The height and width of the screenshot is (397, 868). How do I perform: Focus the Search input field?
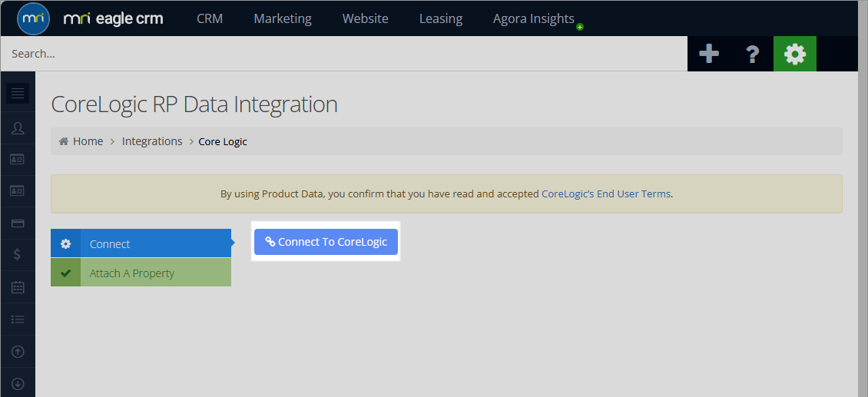344,54
